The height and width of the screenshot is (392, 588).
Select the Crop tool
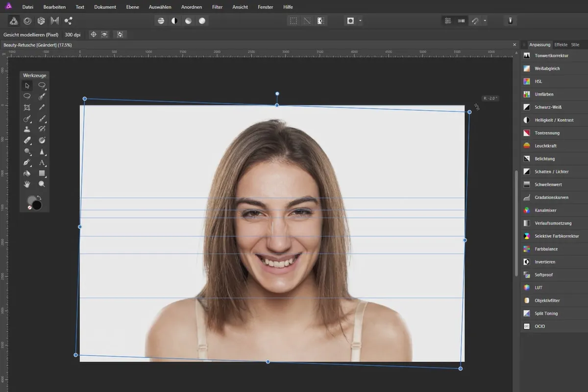coord(27,107)
